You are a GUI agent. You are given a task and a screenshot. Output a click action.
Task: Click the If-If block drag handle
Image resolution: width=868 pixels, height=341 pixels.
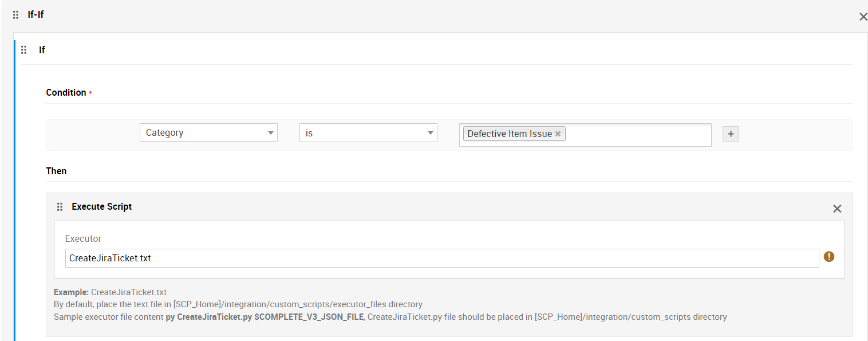point(16,15)
